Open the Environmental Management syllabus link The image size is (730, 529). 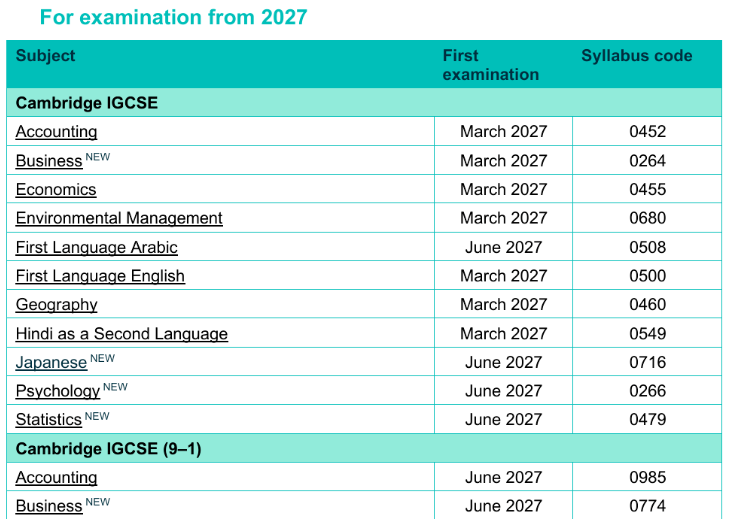(x=119, y=218)
